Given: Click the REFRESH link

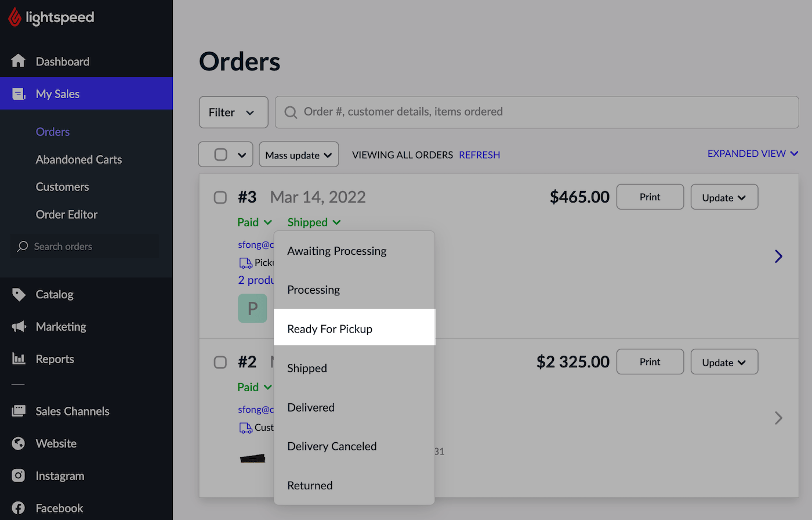Looking at the screenshot, I should [479, 155].
